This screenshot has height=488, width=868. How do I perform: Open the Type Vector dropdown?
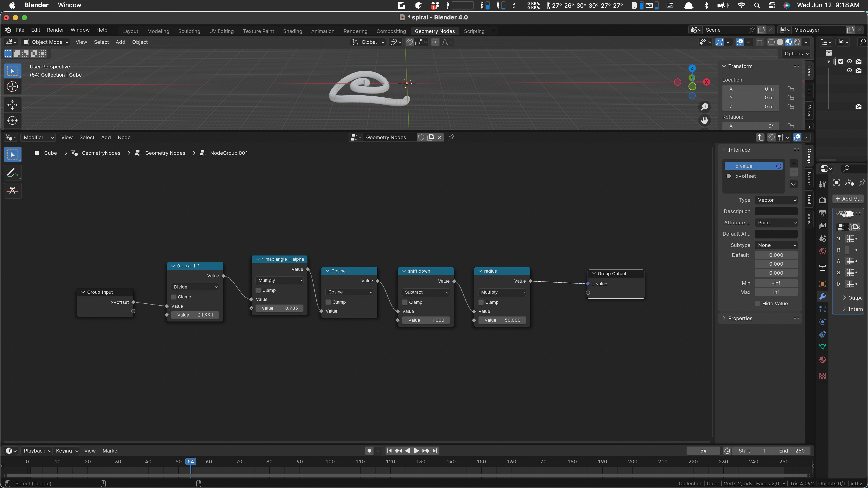pos(776,200)
